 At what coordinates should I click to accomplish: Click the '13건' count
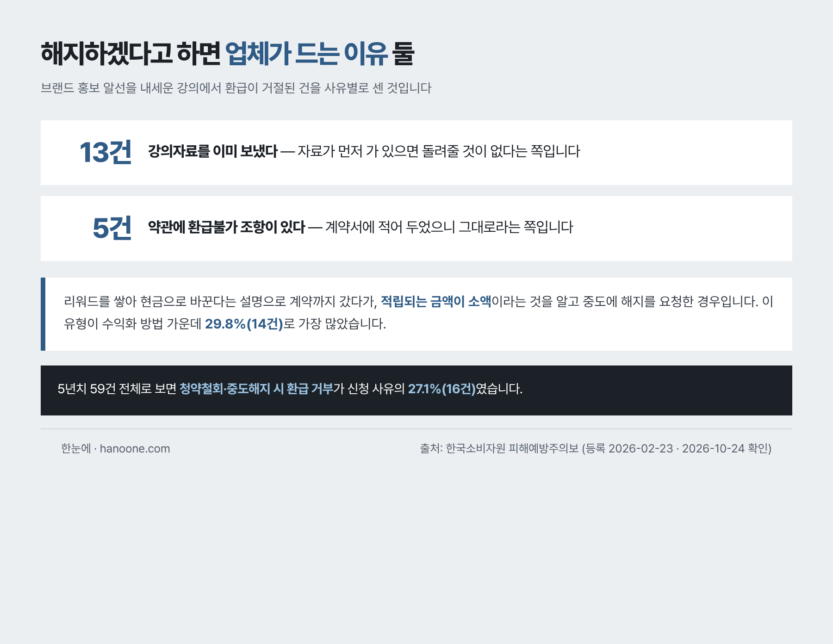(106, 152)
